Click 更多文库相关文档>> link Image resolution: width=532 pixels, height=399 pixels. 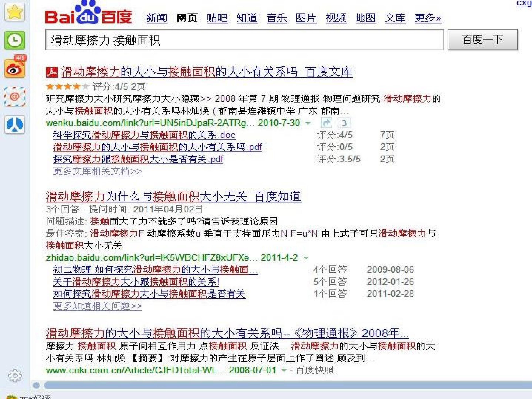98,171
